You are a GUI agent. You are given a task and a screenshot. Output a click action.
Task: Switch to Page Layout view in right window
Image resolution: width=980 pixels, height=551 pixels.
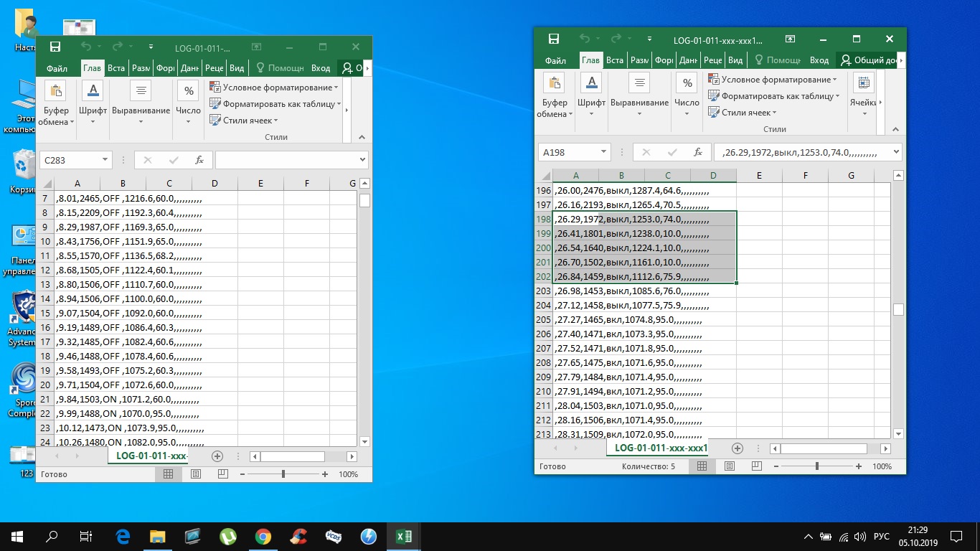(x=730, y=466)
